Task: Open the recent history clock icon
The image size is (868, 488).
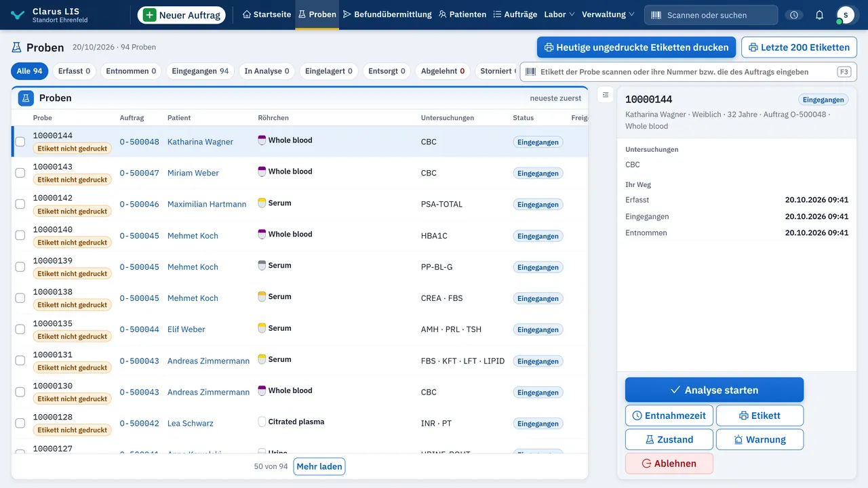Action: tap(793, 15)
